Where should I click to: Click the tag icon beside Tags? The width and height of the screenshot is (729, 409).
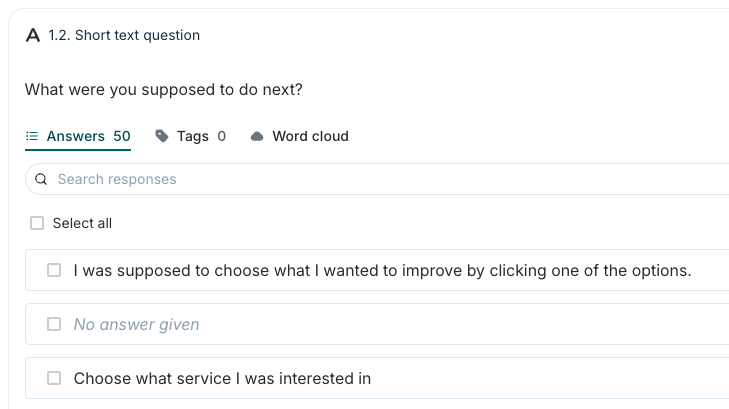pos(161,136)
